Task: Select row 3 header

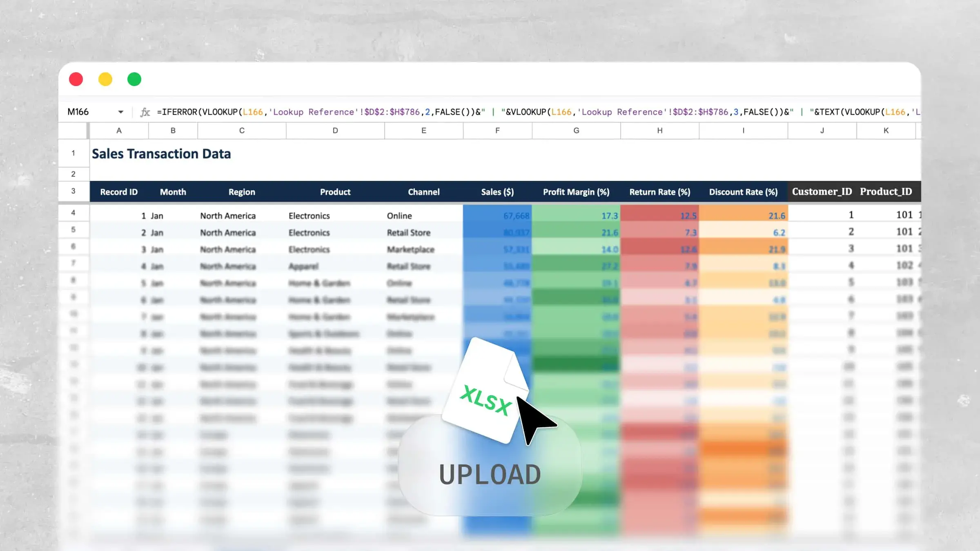Action: [73, 191]
